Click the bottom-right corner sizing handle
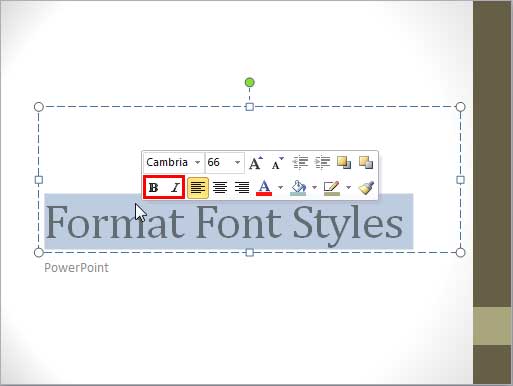This screenshot has width=513, height=386. tap(460, 253)
